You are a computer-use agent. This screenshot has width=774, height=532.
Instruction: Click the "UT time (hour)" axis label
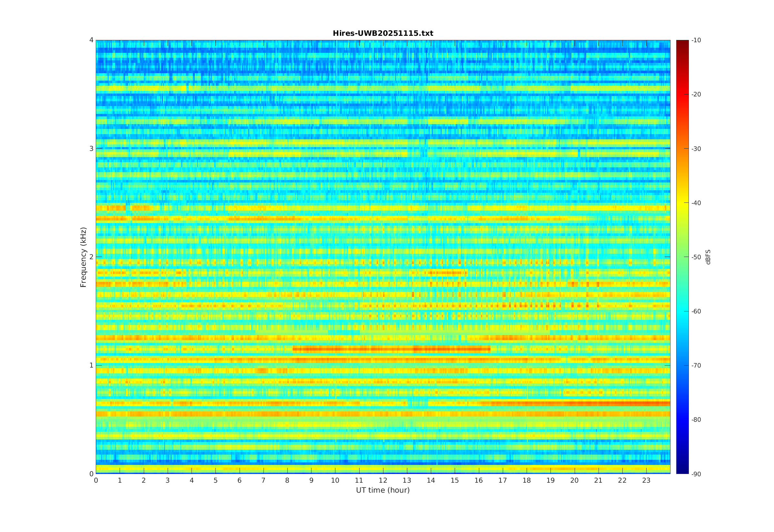click(x=383, y=490)
